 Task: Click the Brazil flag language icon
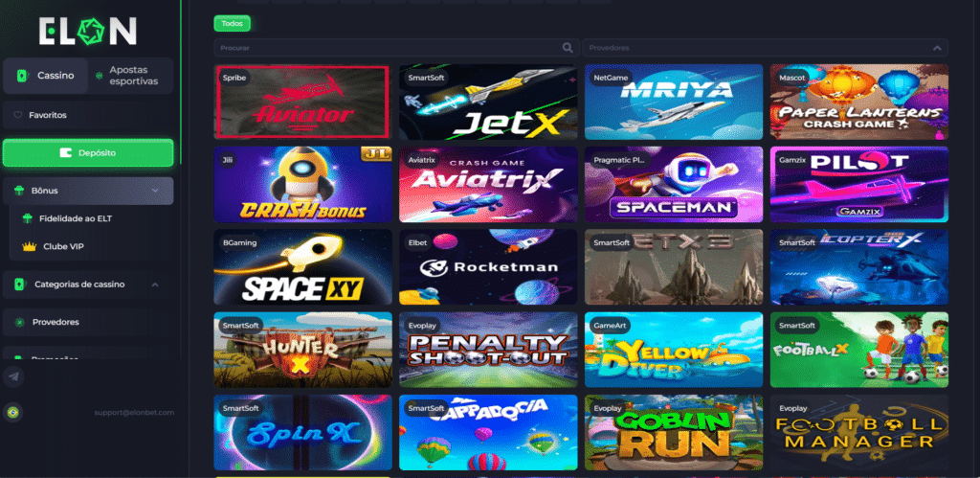11,412
